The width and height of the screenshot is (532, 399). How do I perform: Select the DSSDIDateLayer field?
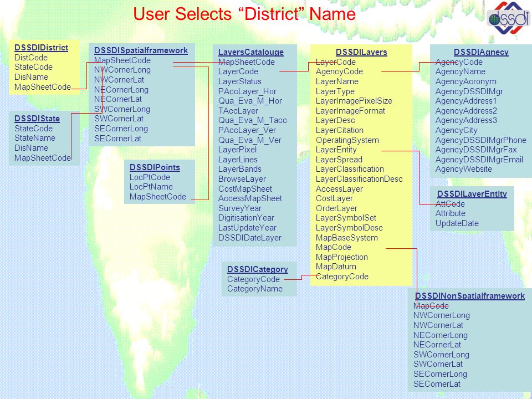(x=250, y=238)
